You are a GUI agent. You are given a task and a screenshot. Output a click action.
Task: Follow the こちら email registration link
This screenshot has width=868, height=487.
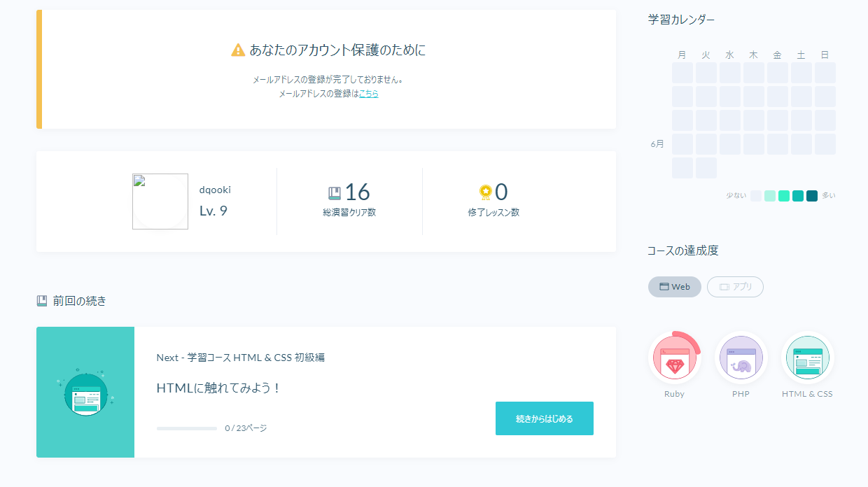369,93
